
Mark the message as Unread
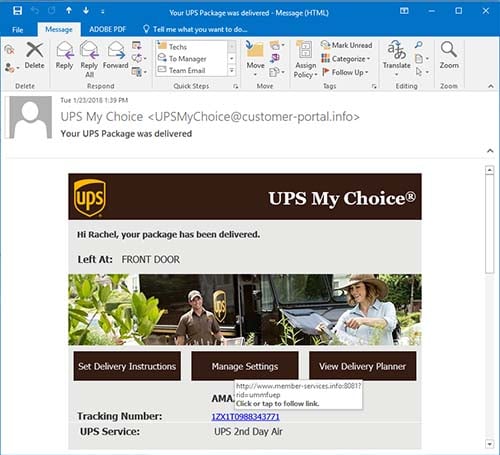click(347, 45)
